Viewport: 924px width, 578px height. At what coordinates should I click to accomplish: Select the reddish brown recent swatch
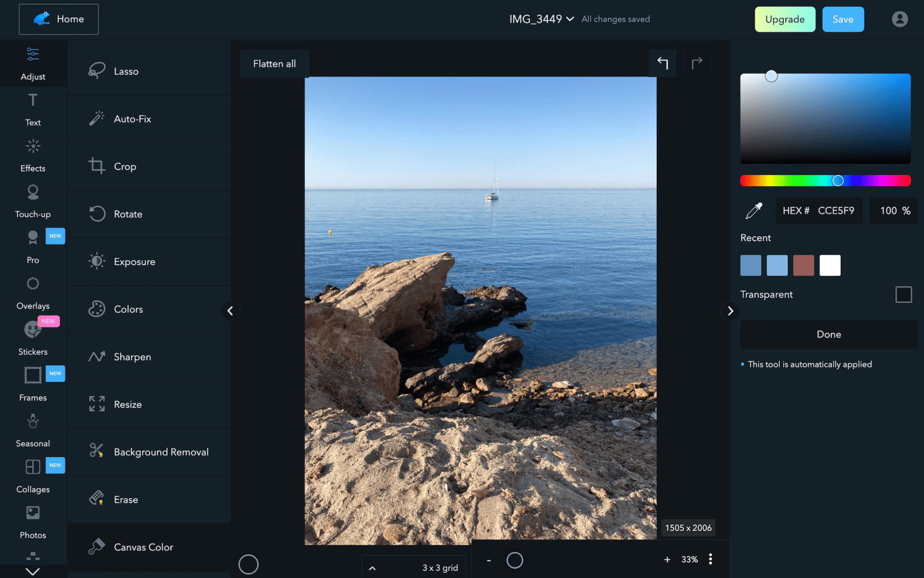[x=803, y=265]
